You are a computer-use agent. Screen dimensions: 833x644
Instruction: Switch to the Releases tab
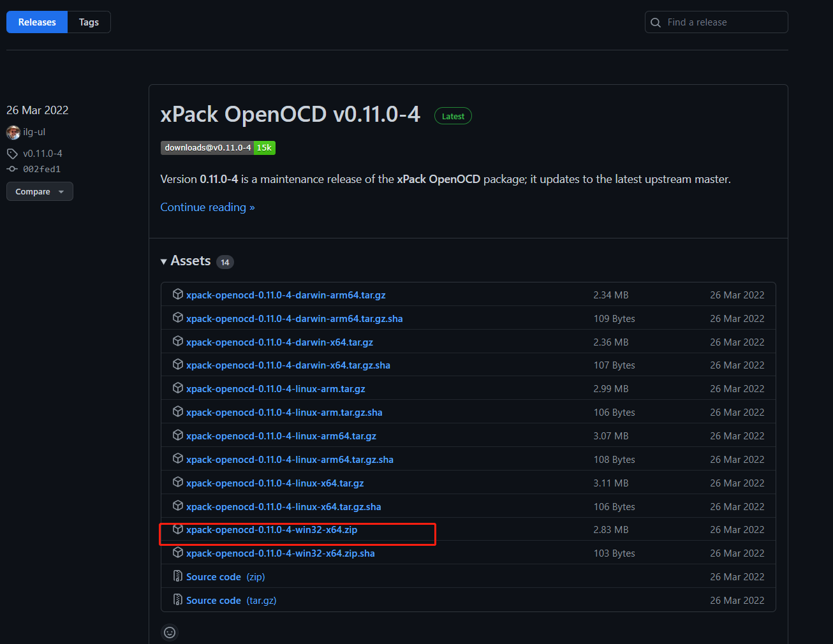pos(37,22)
